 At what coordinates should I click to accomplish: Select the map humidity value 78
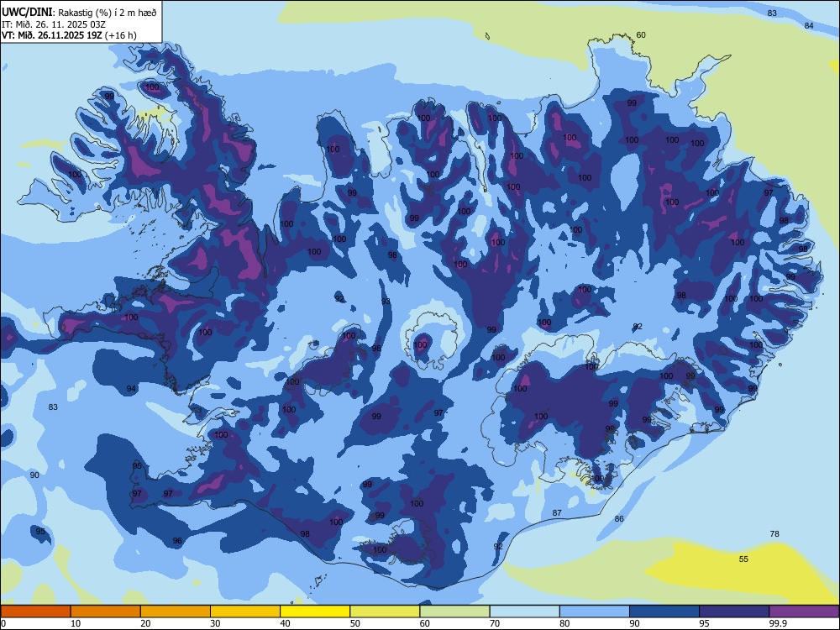coord(774,534)
